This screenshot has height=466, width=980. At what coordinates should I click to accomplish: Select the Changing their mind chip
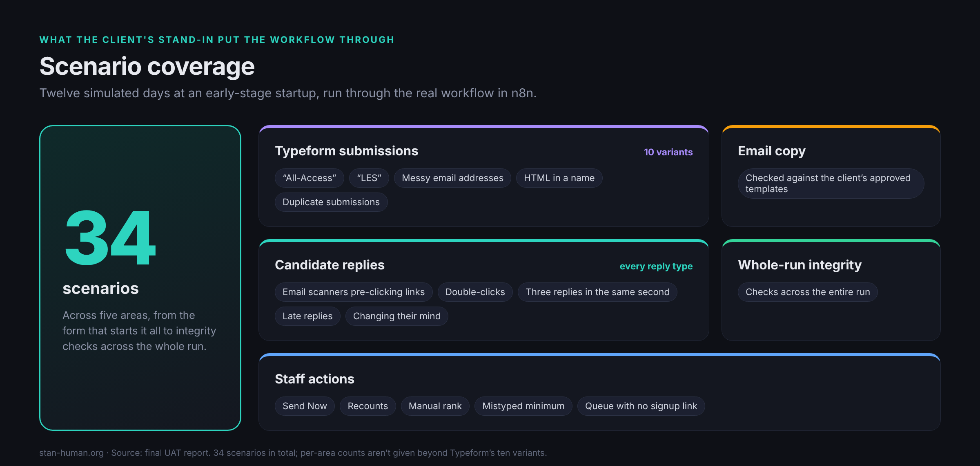point(396,316)
